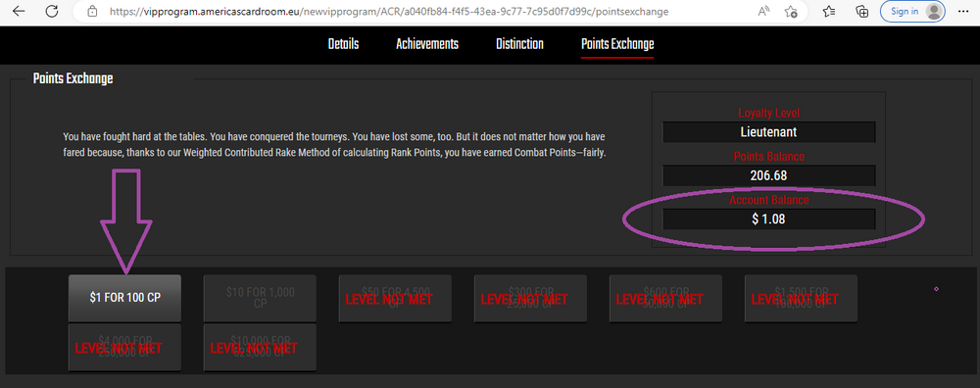
Task: Add this page to favorites star icon
Action: pyautogui.click(x=791, y=11)
